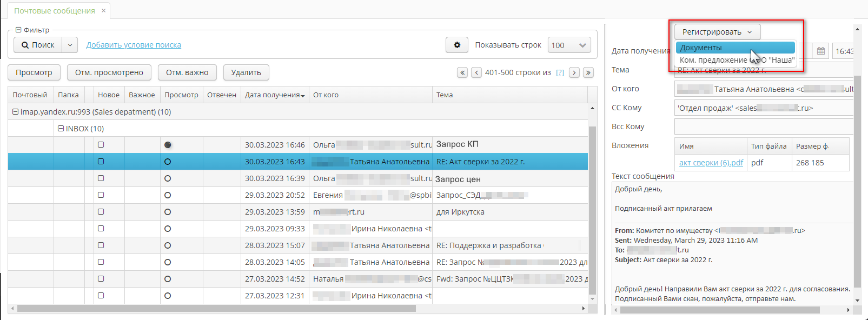Close the Почтовые сообщения tab
Image resolution: width=868 pixels, height=320 pixels.
[x=104, y=11]
